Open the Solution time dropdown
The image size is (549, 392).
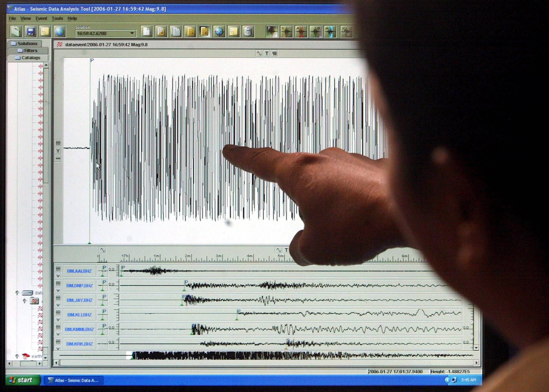tap(132, 34)
